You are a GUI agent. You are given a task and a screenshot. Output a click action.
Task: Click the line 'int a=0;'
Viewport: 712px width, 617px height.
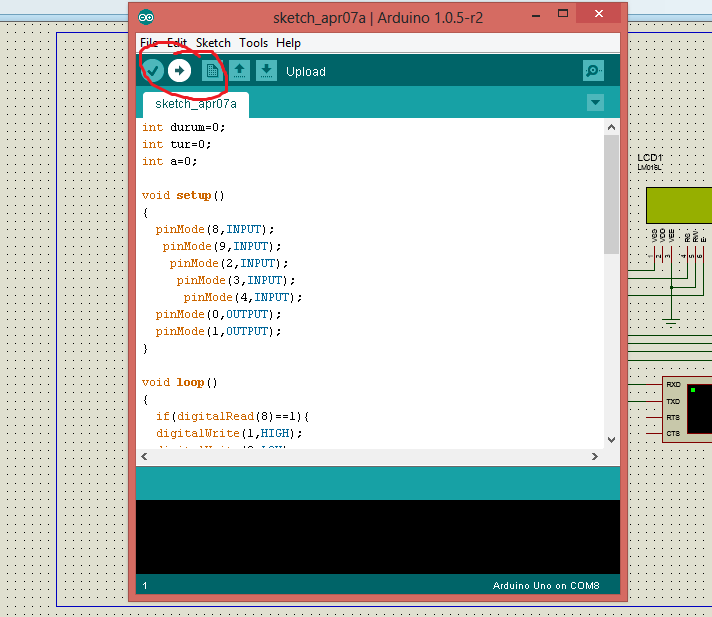click(x=169, y=162)
